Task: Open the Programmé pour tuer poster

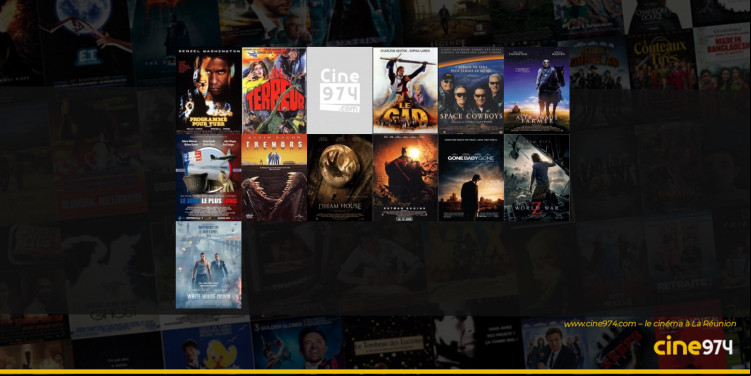Action: point(208,90)
